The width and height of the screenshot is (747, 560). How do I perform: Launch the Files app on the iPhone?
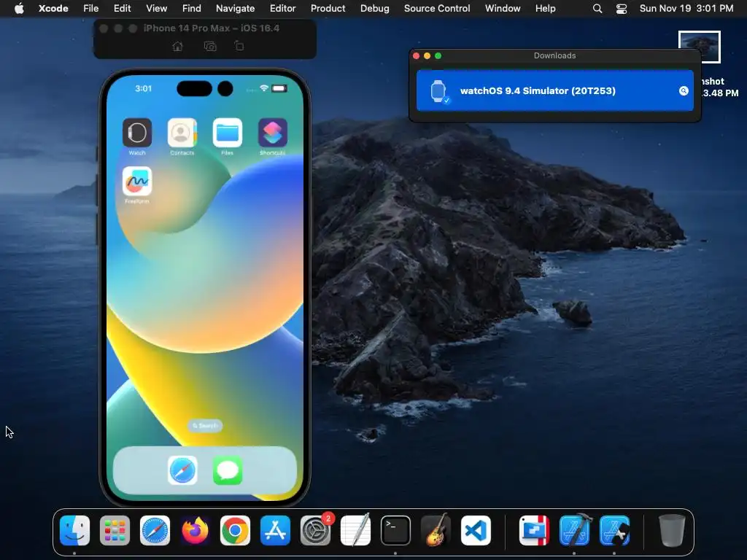(228, 133)
